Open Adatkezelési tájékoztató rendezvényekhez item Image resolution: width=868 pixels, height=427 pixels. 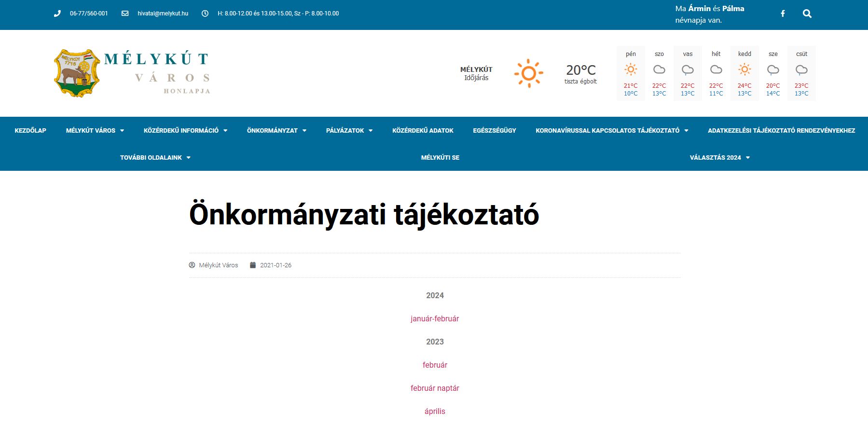781,130
